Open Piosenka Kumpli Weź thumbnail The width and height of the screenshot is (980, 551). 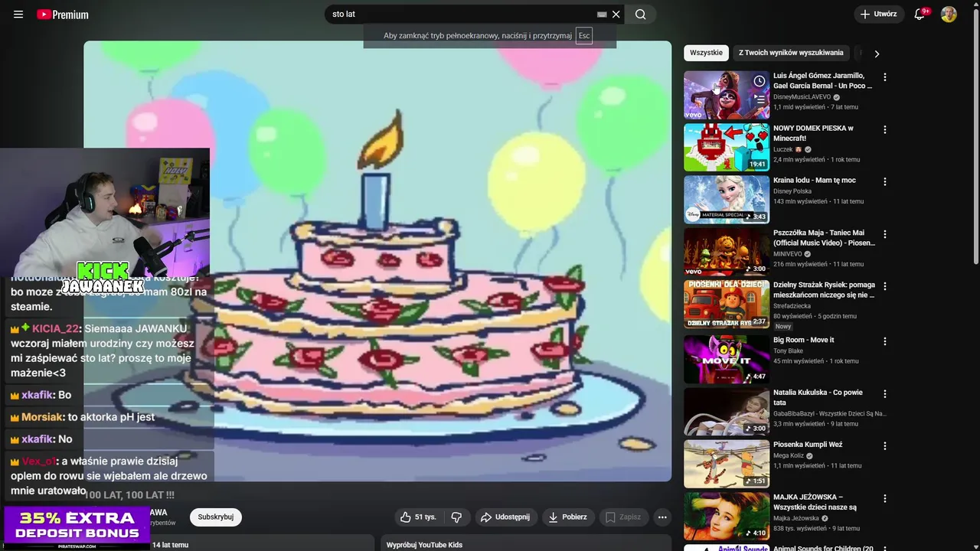(x=727, y=464)
